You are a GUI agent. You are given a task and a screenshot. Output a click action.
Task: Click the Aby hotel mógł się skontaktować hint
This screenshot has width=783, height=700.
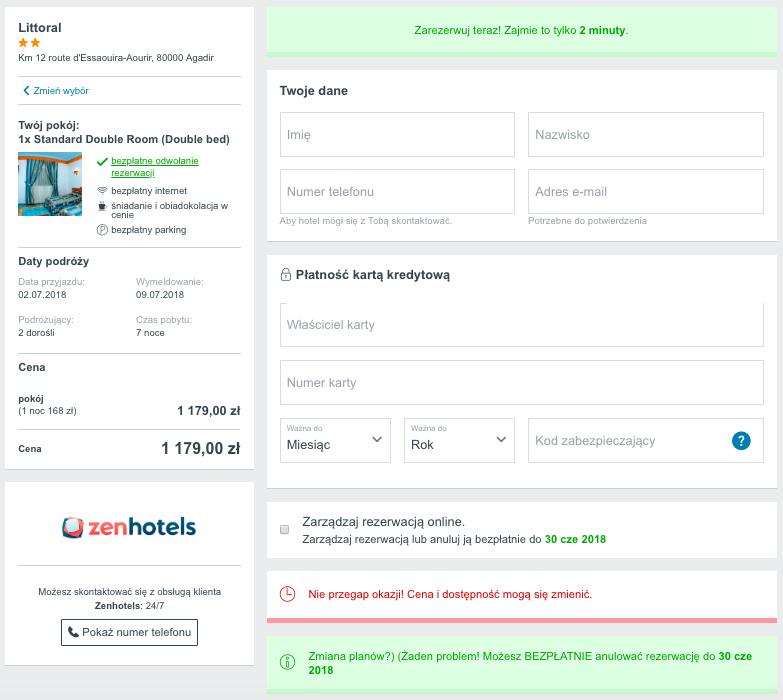[366, 221]
